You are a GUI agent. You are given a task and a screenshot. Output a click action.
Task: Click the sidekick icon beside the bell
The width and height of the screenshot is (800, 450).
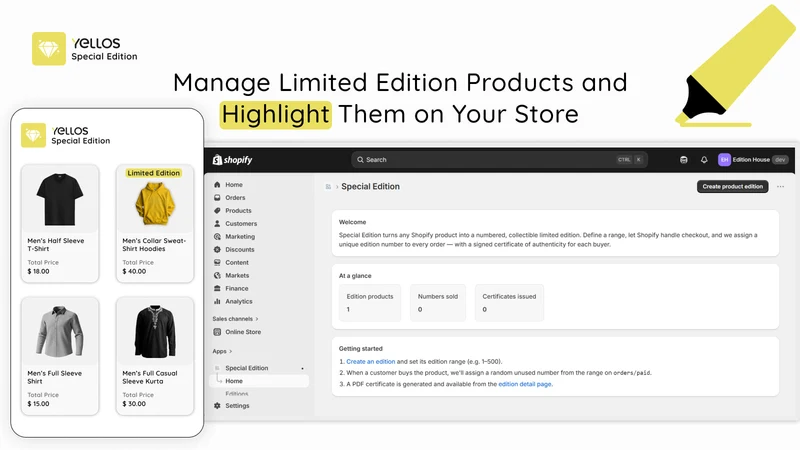tap(684, 160)
